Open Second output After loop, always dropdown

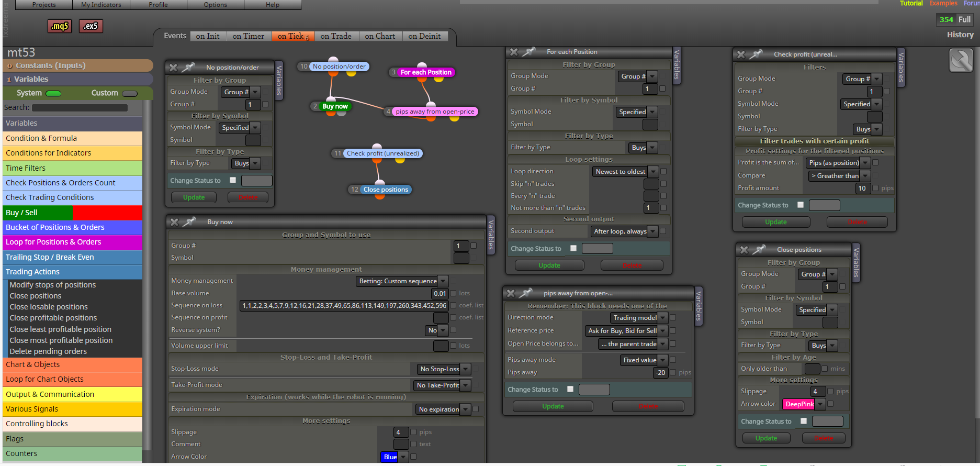pos(625,231)
